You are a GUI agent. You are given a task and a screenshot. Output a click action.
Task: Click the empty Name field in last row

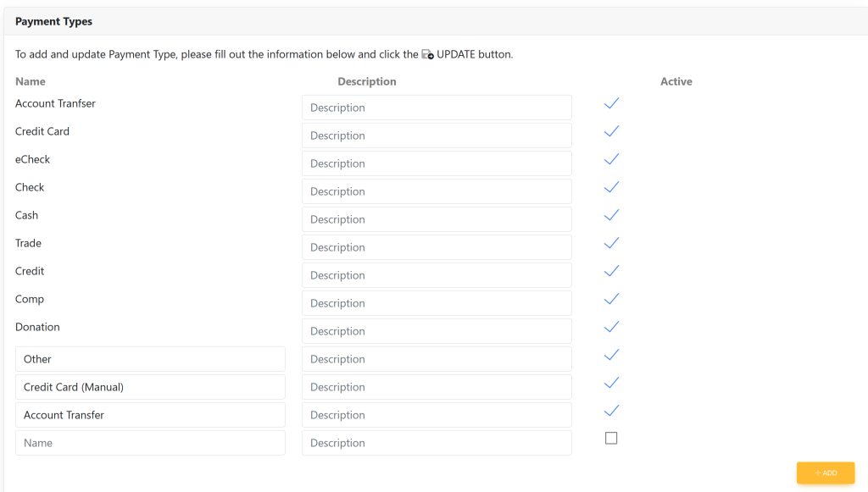coord(150,443)
